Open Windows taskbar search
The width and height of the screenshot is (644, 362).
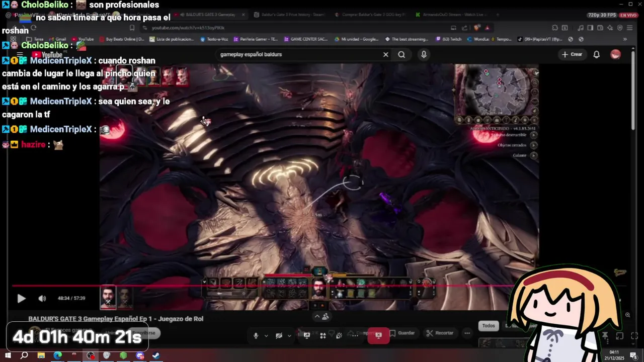(x=24, y=355)
